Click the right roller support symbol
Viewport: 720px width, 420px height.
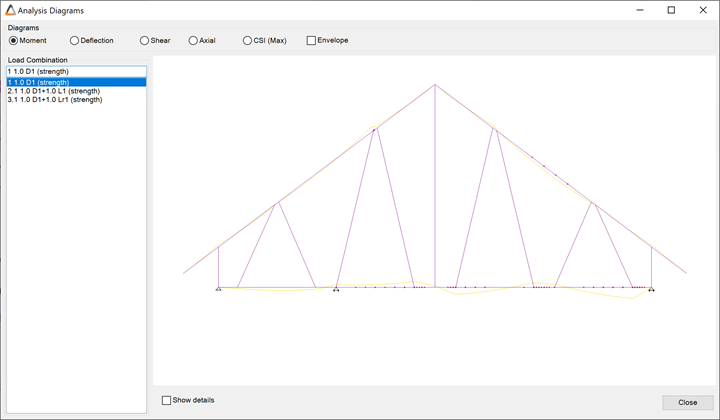[x=651, y=289]
